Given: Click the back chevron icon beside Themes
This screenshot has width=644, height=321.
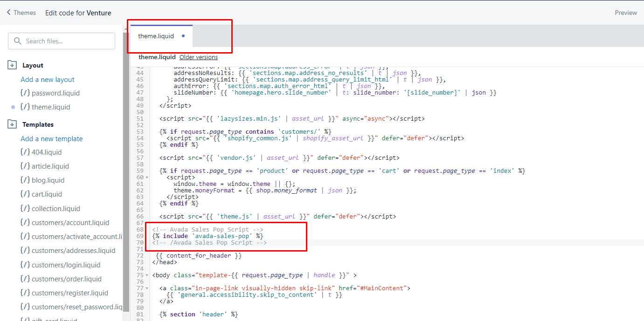Looking at the screenshot, I should (9, 13).
